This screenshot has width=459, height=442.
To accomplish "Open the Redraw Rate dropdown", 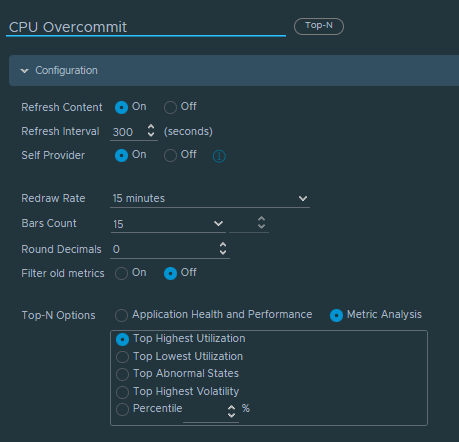I will pyautogui.click(x=210, y=199).
